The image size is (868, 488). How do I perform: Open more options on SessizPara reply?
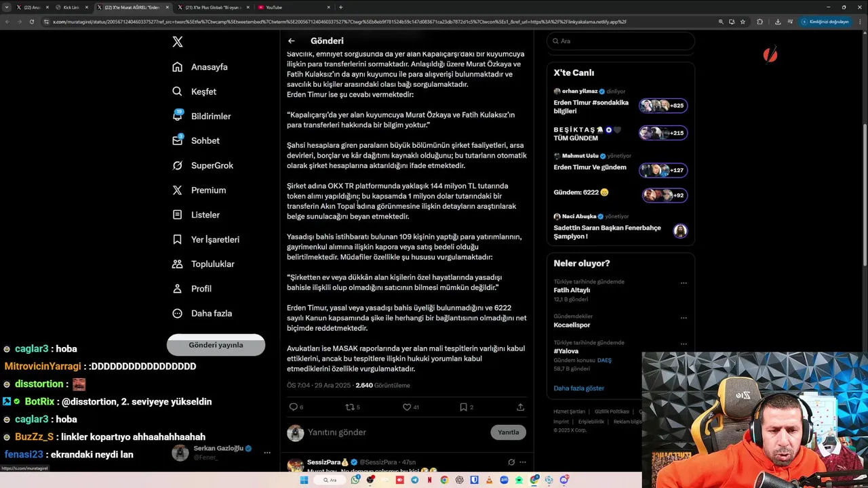tap(522, 462)
